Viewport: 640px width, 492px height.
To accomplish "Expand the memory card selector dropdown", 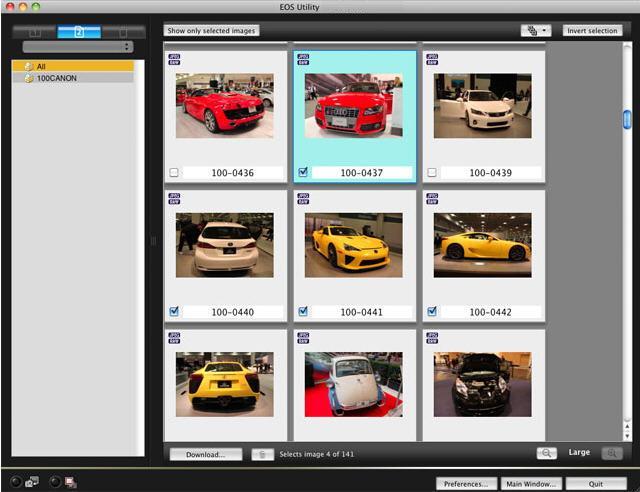I will pos(78,47).
